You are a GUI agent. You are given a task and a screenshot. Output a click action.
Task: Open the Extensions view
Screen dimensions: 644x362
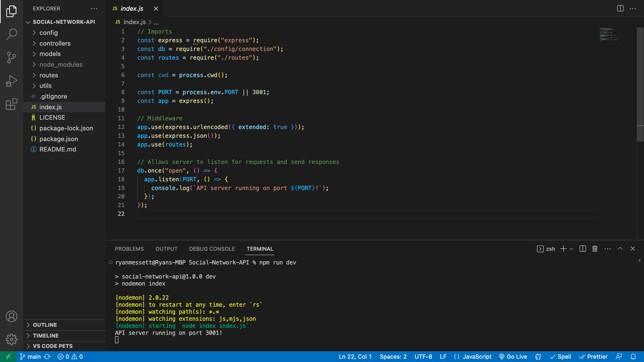point(12,104)
